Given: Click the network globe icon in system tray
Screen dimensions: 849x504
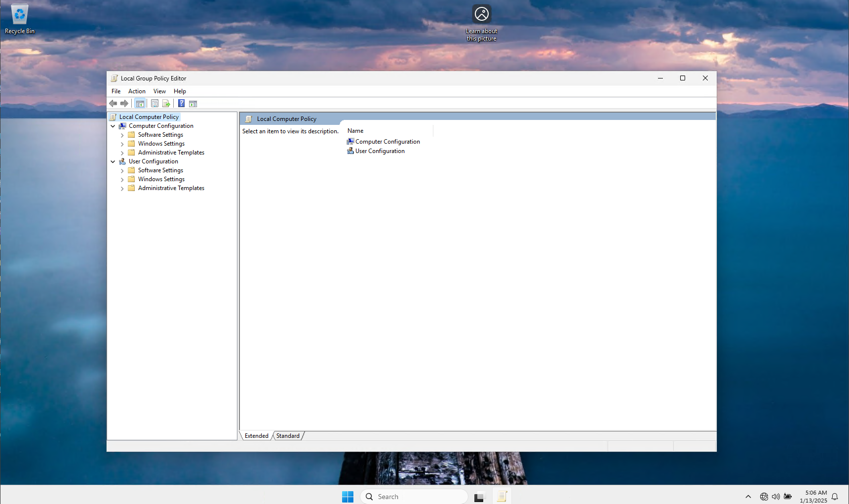Looking at the screenshot, I should (763, 497).
